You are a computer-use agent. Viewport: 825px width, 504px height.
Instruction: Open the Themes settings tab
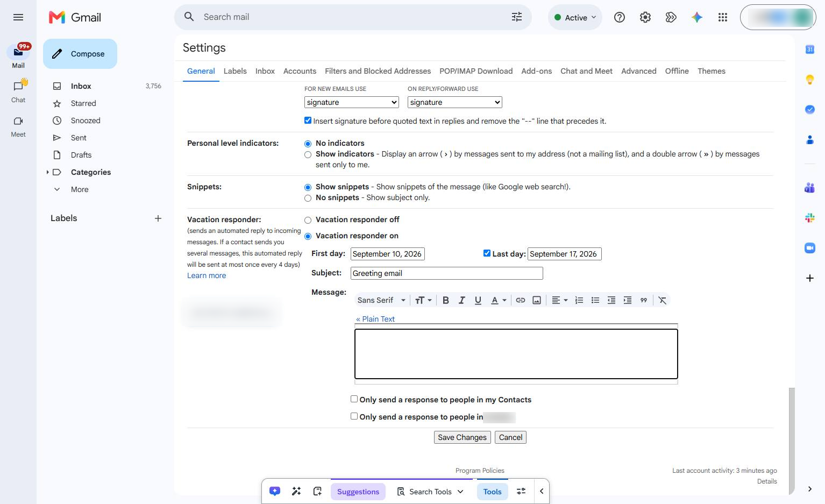711,71
